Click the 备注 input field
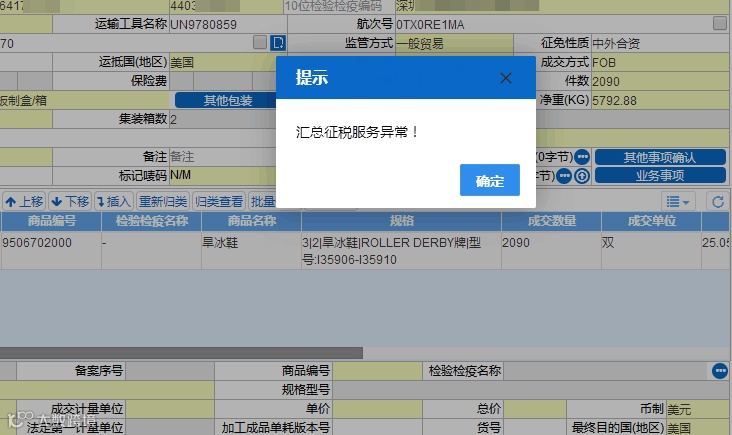732x435 pixels. pos(222,157)
